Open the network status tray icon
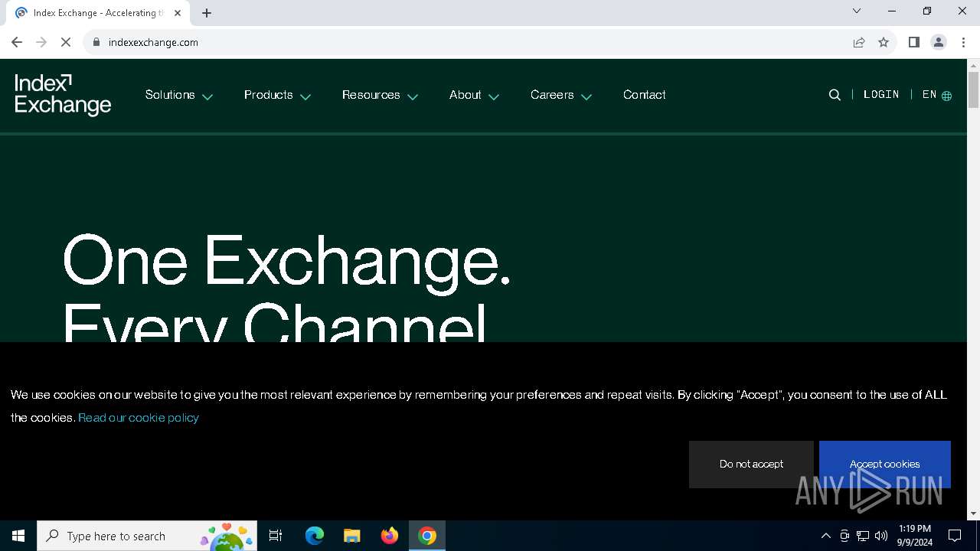The height and width of the screenshot is (551, 980). pos(863,536)
